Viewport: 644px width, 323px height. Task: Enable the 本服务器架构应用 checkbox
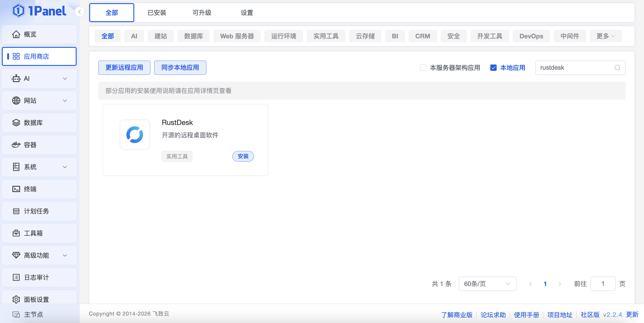(x=423, y=67)
